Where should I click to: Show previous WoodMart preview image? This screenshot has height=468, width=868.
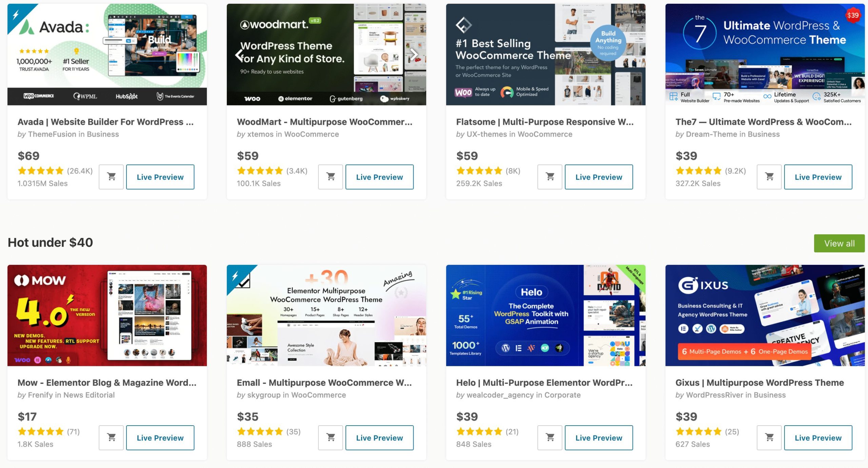239,54
